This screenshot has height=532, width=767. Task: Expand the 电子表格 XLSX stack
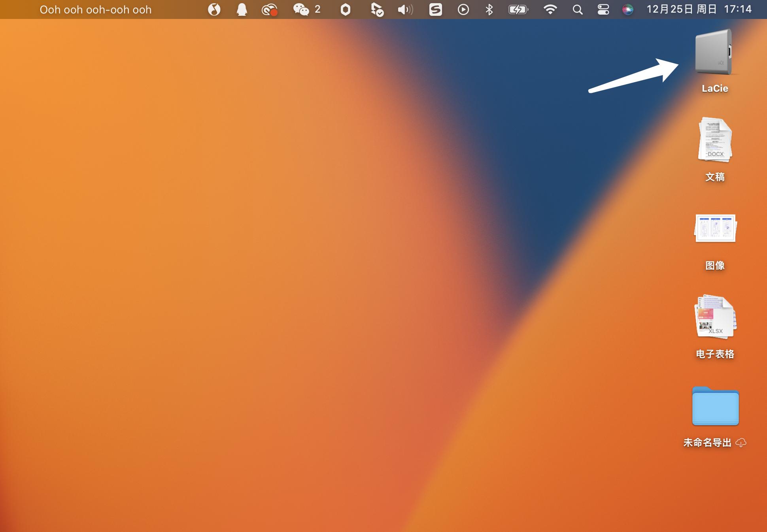(x=715, y=317)
